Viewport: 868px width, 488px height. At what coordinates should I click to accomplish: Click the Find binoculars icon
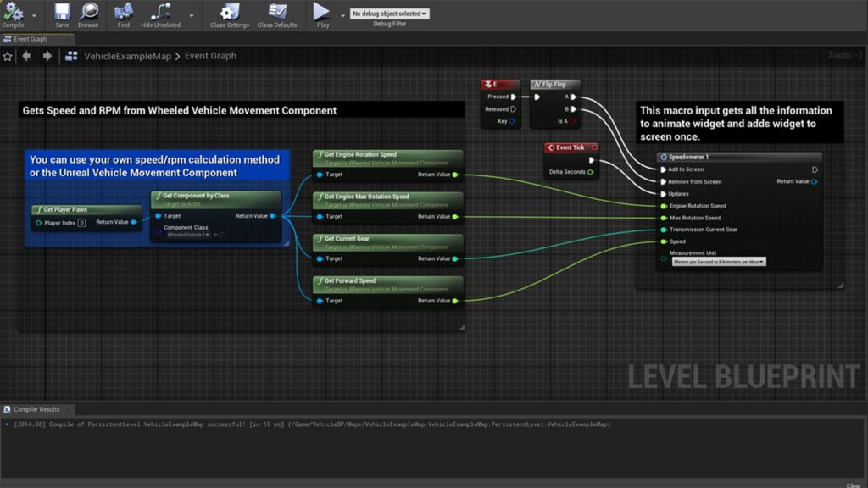124,12
